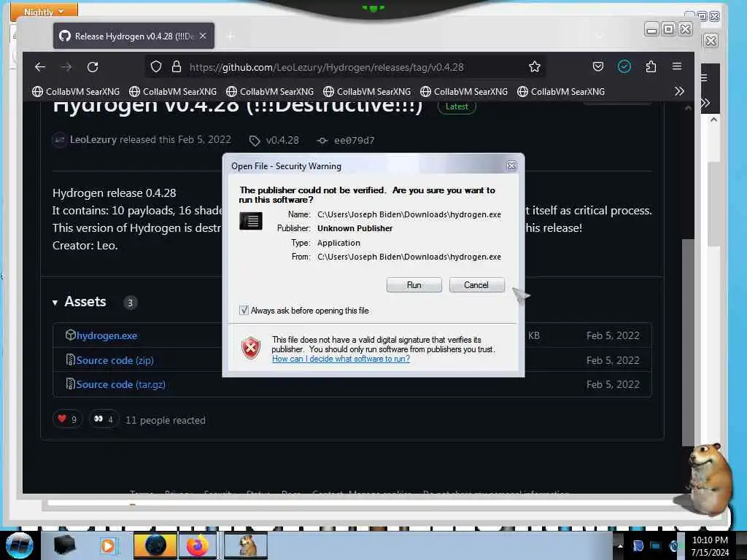Open the Windows Start orb
The image size is (747, 560).
(20, 545)
